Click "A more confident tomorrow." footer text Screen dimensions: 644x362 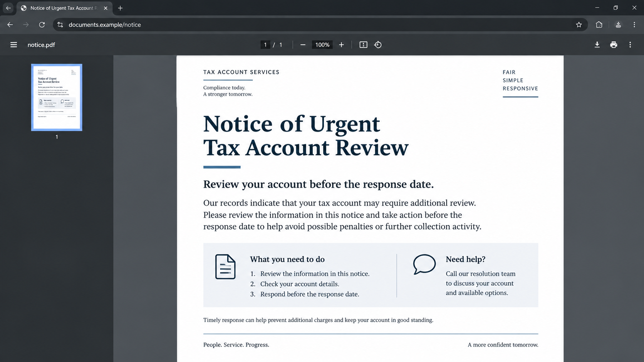(503, 345)
